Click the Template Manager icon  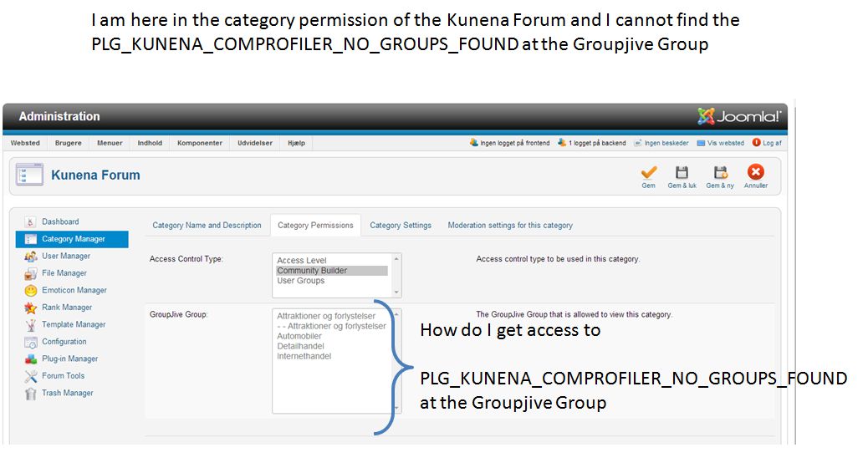30,325
